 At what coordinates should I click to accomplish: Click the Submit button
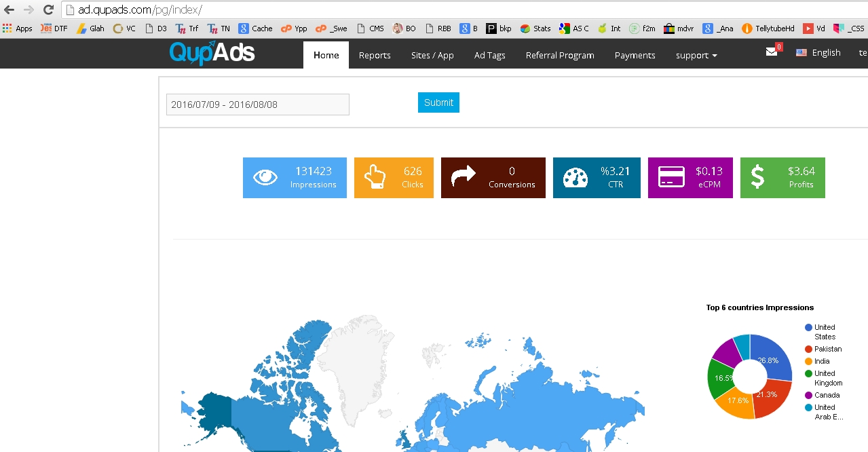pos(438,102)
